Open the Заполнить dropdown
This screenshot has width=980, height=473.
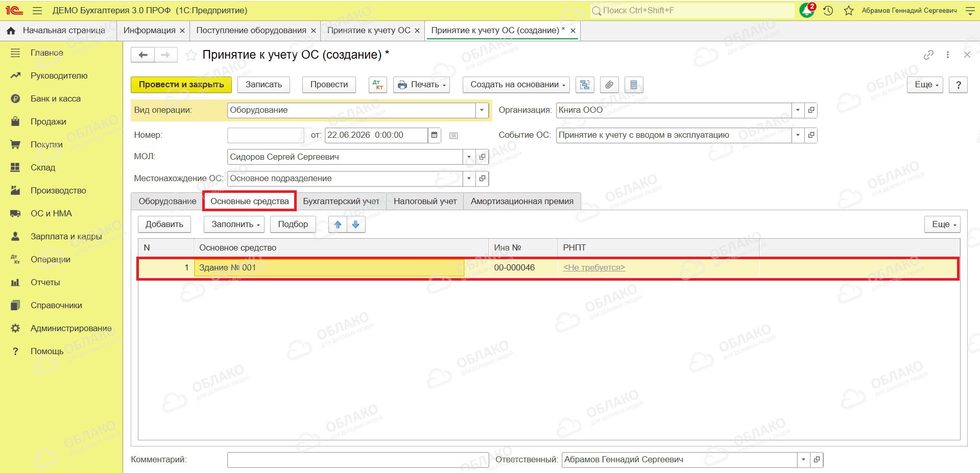pos(234,225)
